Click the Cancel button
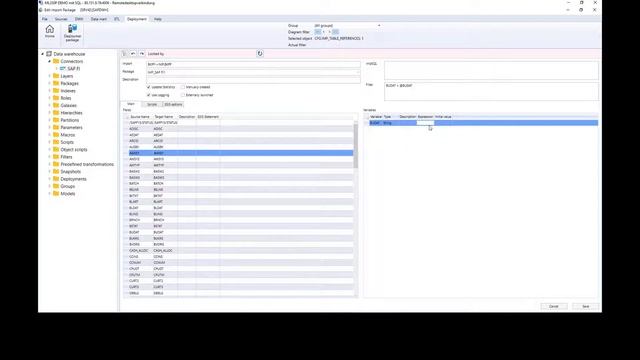 coord(554,306)
